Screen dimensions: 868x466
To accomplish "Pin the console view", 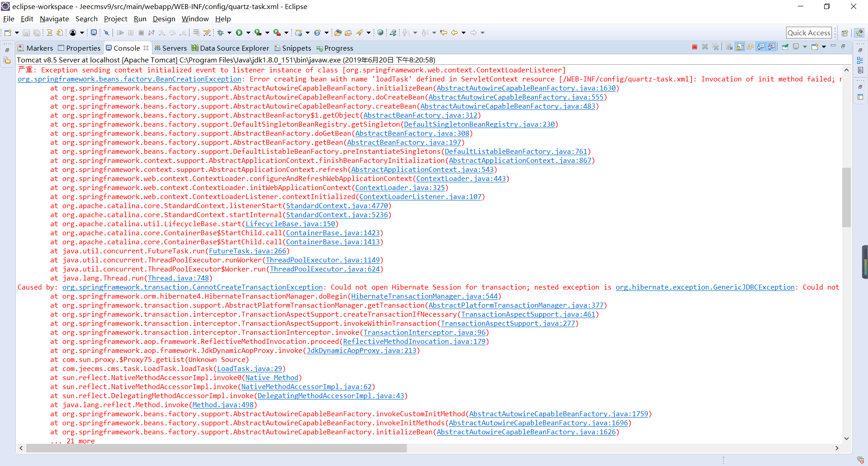I will [x=785, y=47].
